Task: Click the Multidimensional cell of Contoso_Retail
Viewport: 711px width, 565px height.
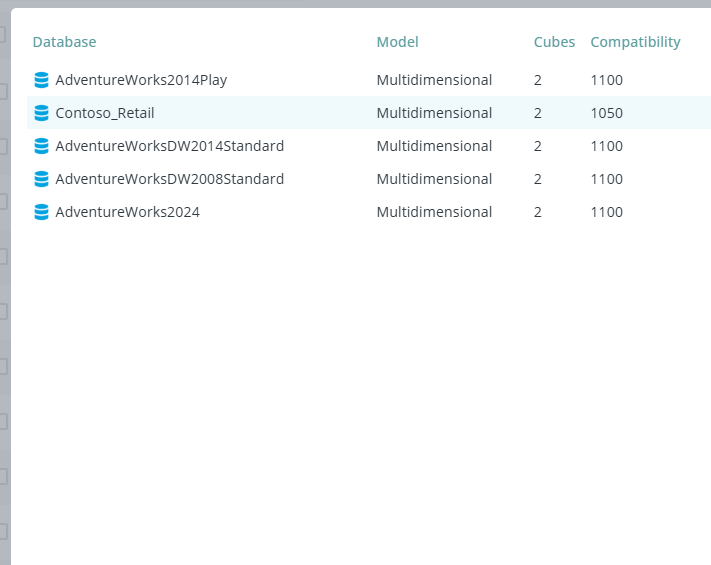Action: 434,113
